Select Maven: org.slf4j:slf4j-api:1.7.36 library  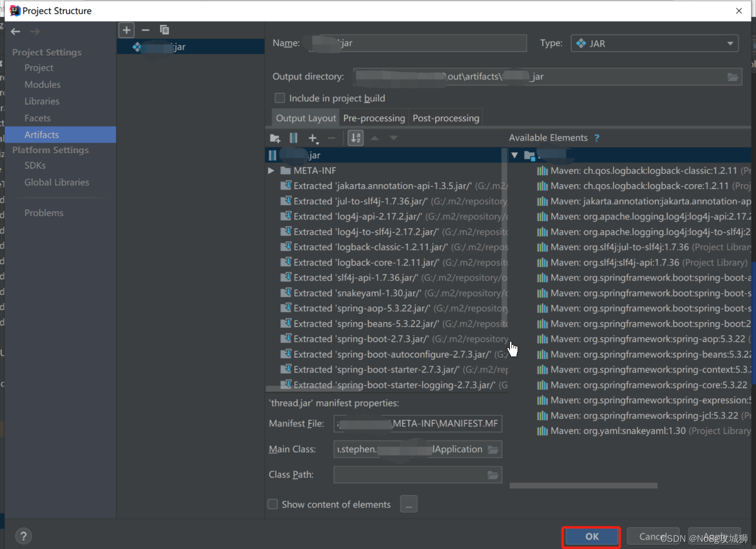[631, 262]
